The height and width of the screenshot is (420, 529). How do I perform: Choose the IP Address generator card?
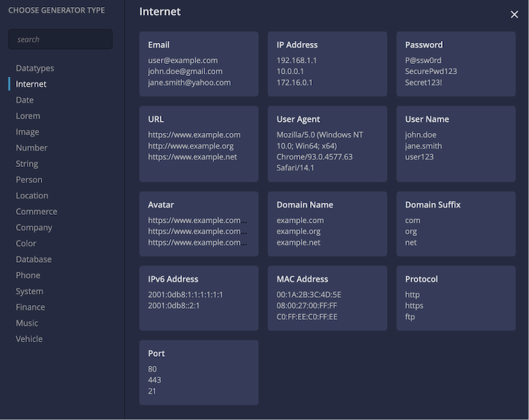[x=327, y=64]
